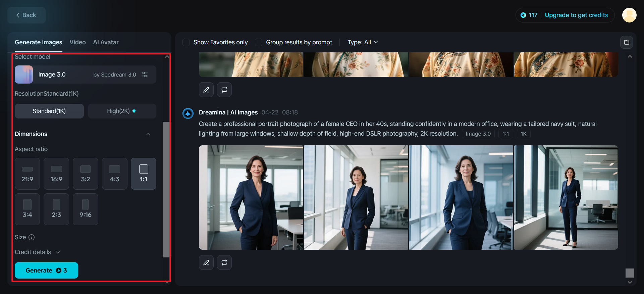The image size is (644, 294).
Task: Switch to the Video tab
Action: pos(77,42)
